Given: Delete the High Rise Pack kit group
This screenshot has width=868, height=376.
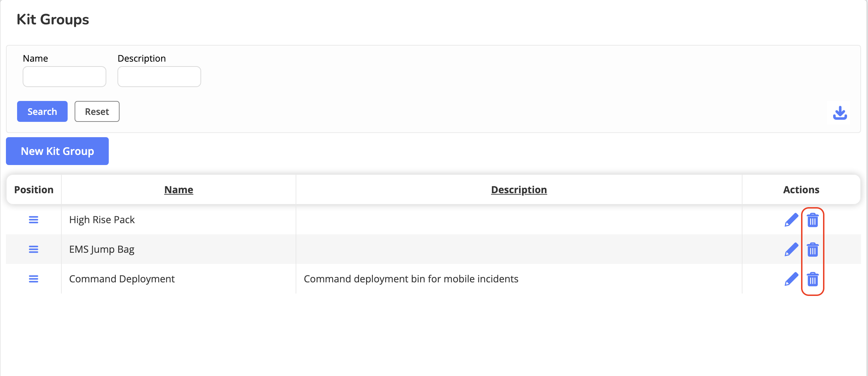Looking at the screenshot, I should tap(813, 220).
